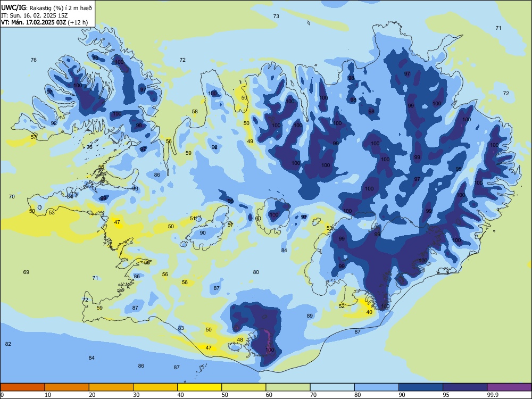Click the humidity value 75 in the Westfjords area
532x399 pixels.
(89, 147)
